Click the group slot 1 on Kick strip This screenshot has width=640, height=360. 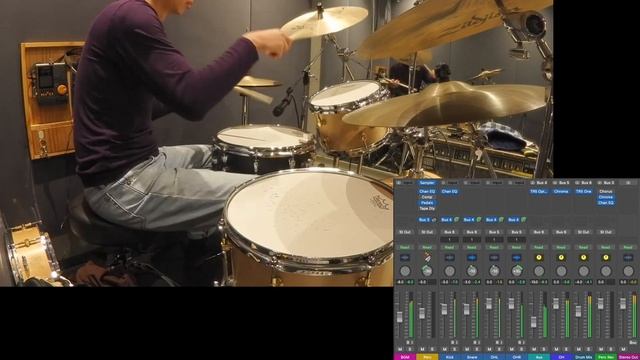(450, 240)
